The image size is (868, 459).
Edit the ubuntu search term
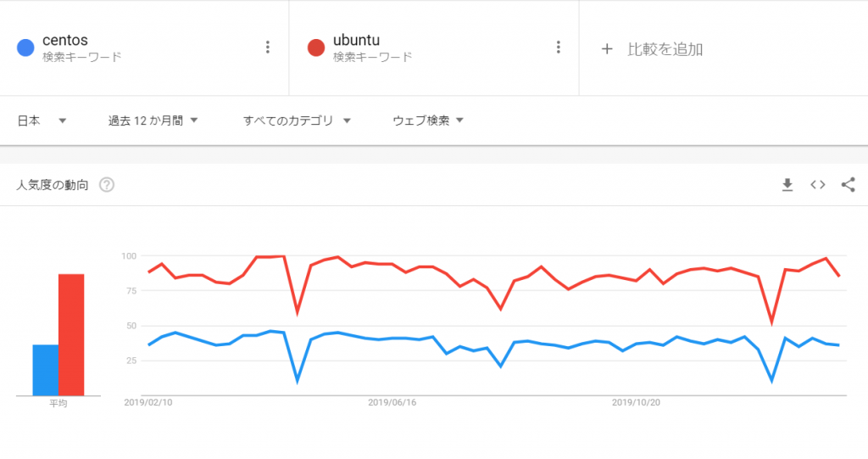point(357,41)
